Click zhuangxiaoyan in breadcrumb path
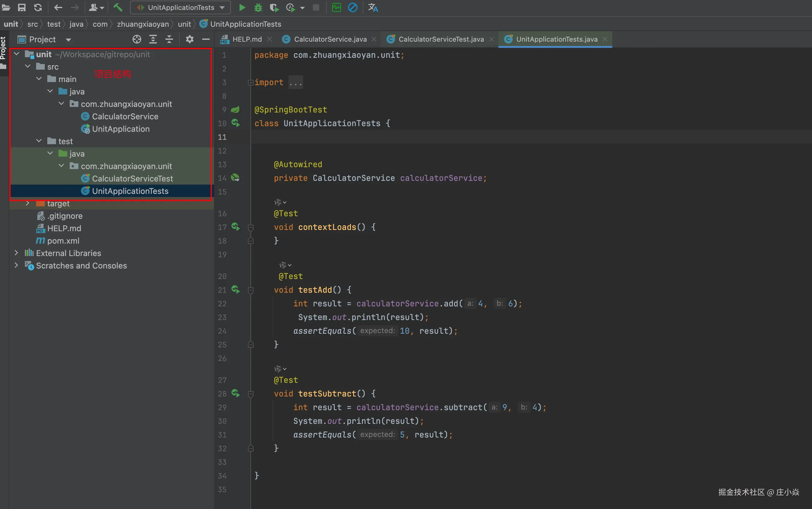The image size is (812, 509). 143,24
